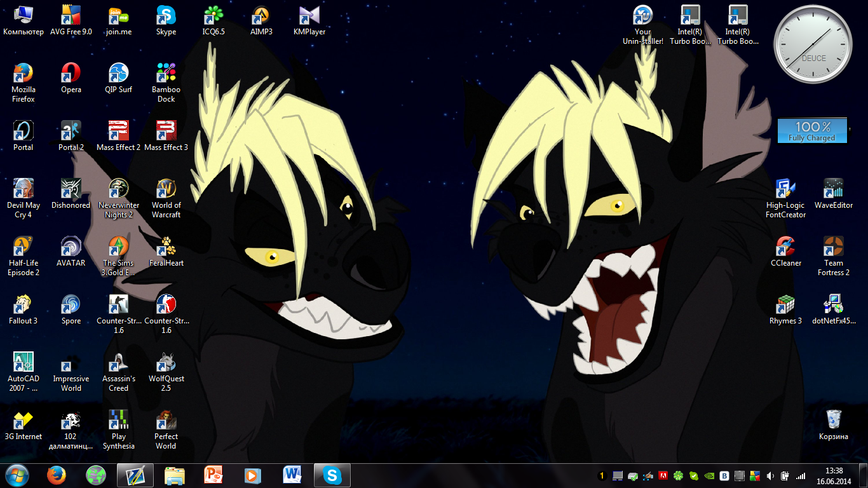
Task: Click the VKontakte tray icon
Action: click(x=724, y=476)
